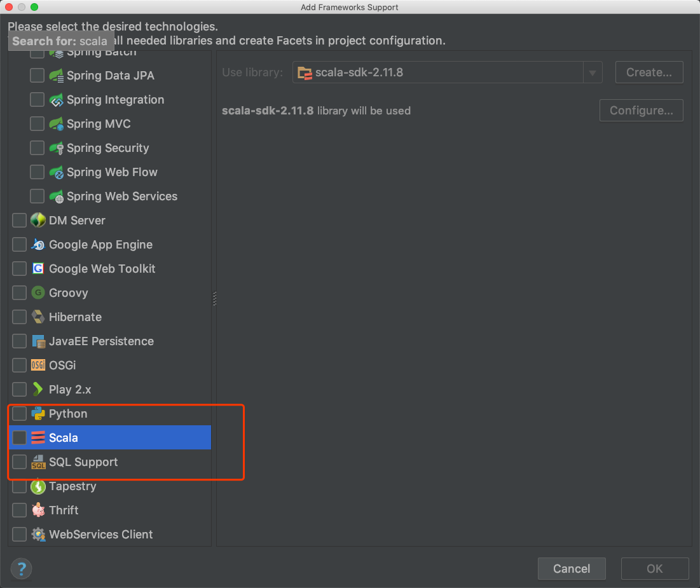Check the Thrift checkbox
700x588 pixels.
[19, 510]
